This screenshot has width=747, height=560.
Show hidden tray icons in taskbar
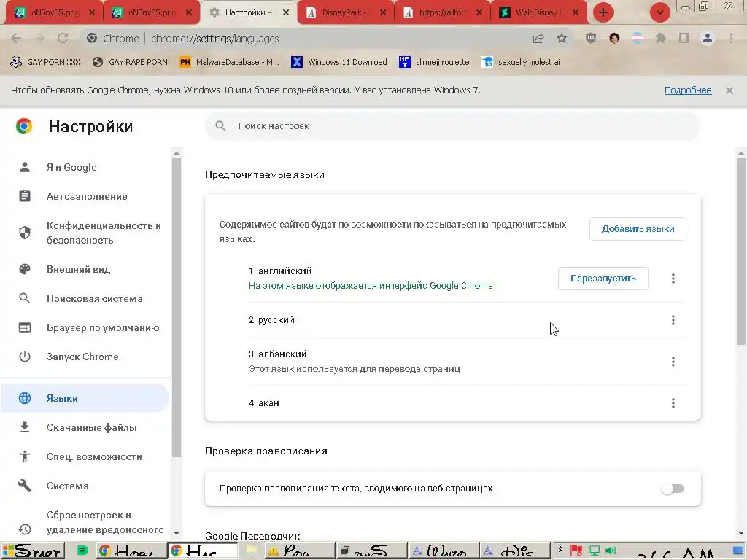coord(560,550)
